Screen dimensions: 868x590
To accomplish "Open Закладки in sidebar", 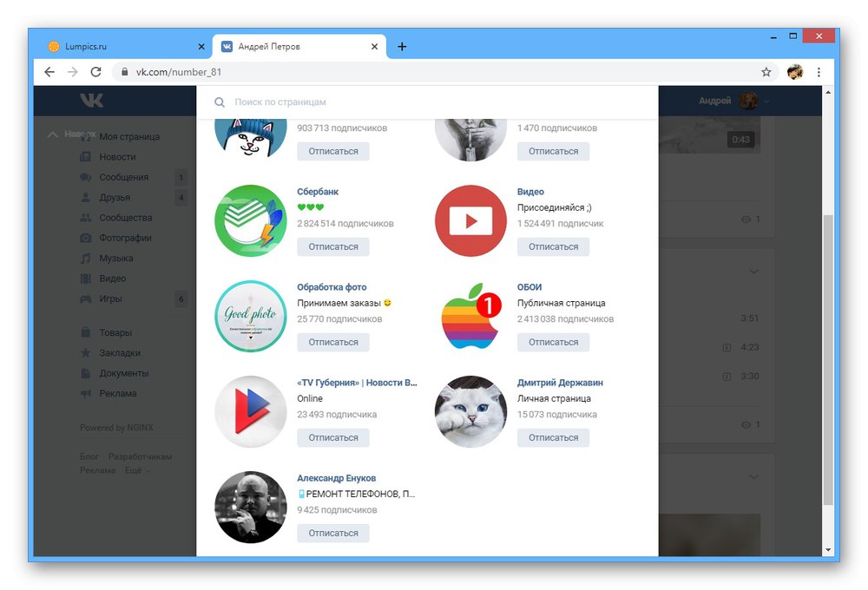I will tap(120, 353).
